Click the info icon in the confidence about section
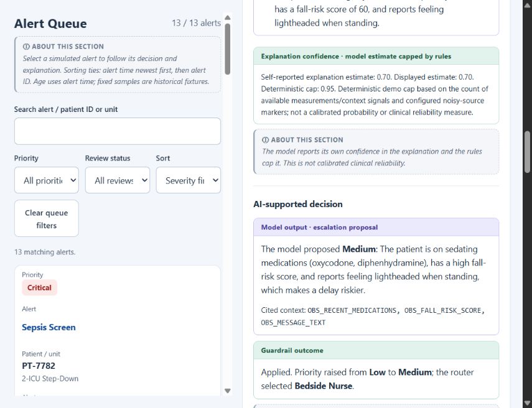The height and width of the screenshot is (408, 532). click(265, 140)
